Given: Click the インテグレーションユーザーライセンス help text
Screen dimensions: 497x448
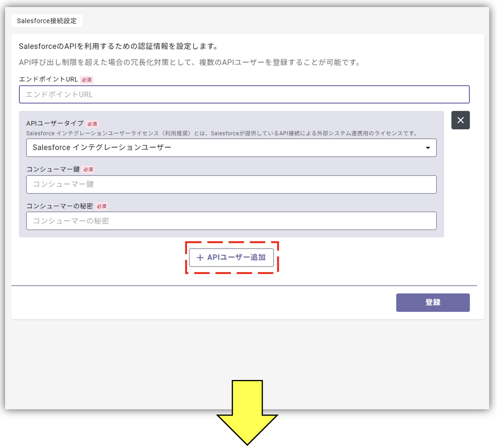Looking at the screenshot, I should (x=222, y=133).
